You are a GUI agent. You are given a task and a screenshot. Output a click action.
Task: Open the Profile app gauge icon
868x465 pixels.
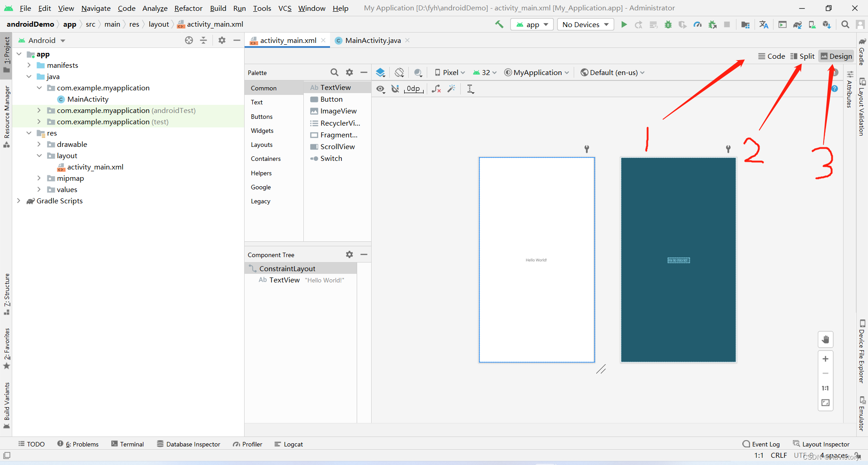point(698,24)
